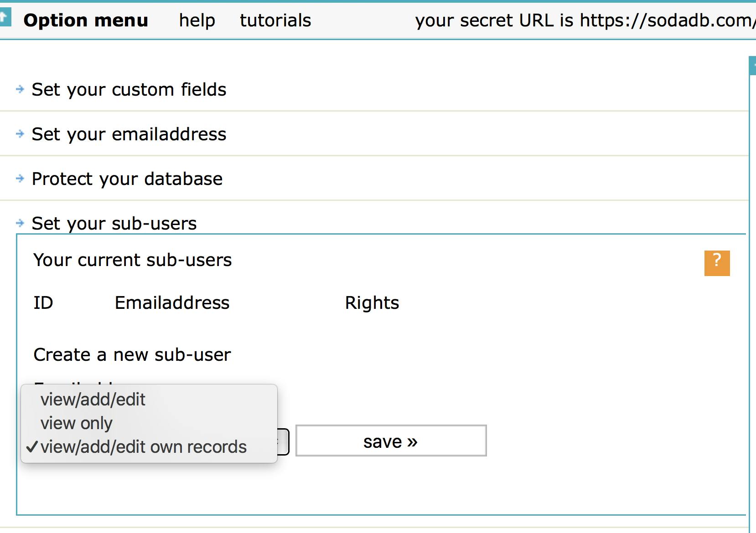Click the arrow icon before 'Protect your database'
756x533 pixels.
point(20,179)
